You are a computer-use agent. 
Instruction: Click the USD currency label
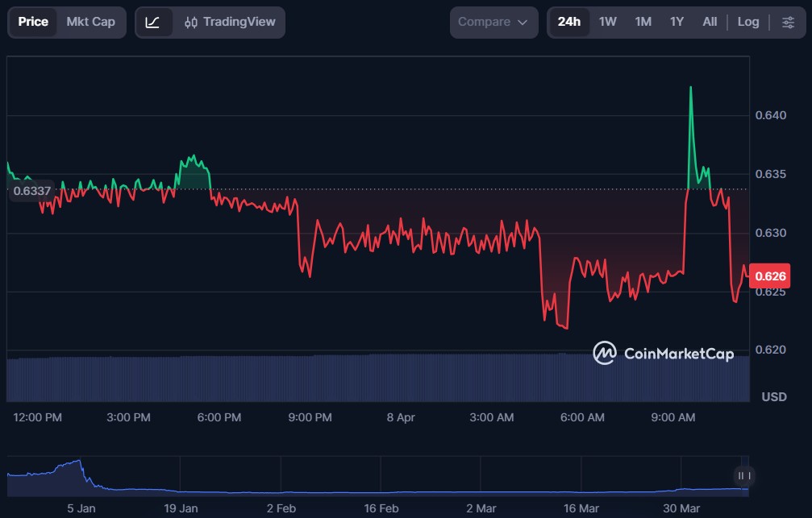click(x=774, y=397)
